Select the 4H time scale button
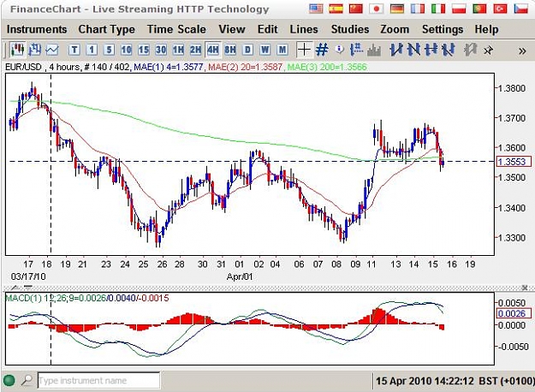The image size is (535, 392). [x=213, y=50]
